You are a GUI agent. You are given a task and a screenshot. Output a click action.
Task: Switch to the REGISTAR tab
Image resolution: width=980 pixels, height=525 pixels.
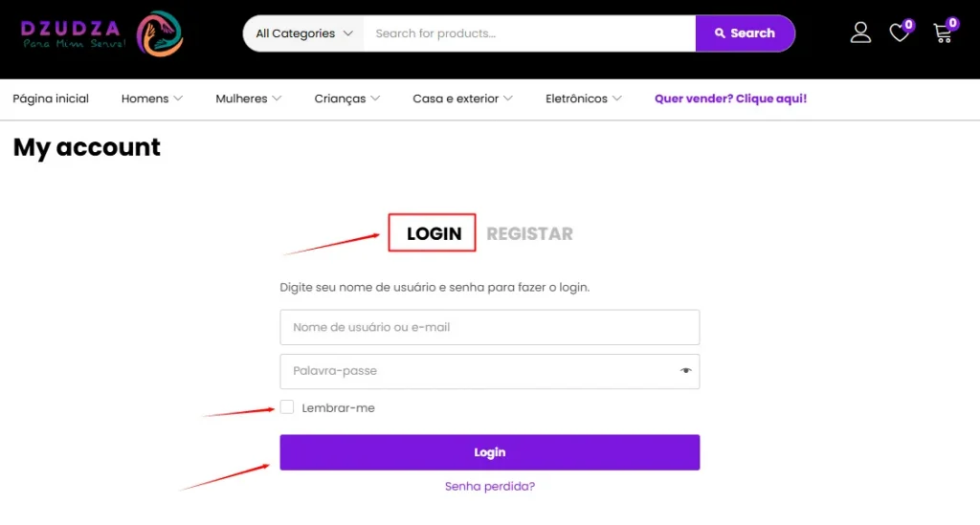point(529,233)
